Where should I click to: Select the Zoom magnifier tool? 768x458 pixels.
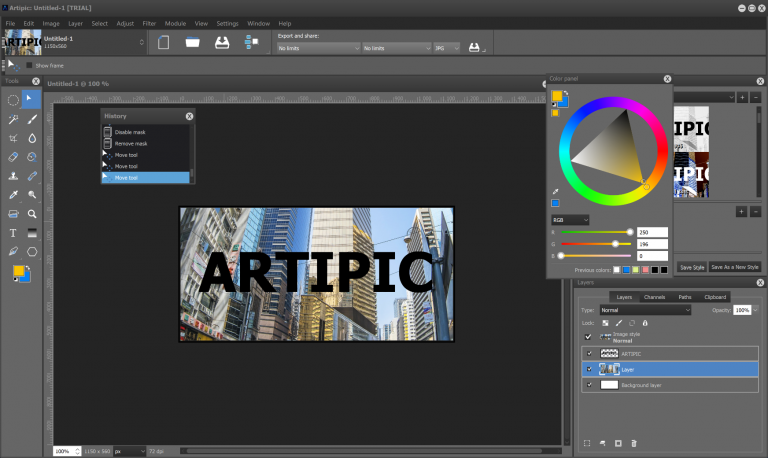[32, 214]
